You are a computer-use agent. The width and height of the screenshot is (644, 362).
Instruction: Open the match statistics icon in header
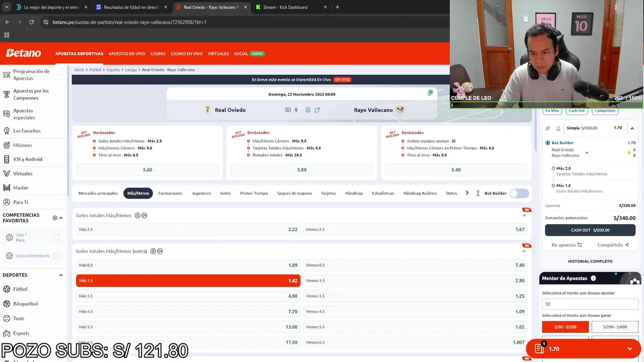[x=308, y=110]
